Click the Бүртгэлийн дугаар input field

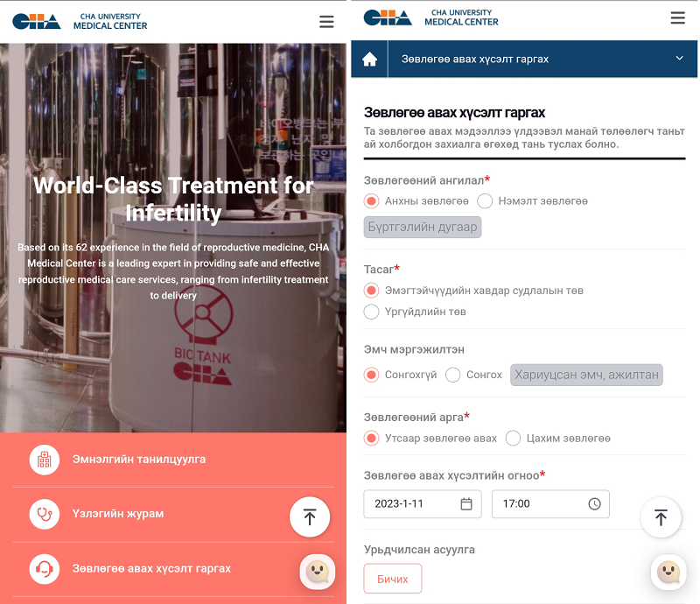click(423, 227)
